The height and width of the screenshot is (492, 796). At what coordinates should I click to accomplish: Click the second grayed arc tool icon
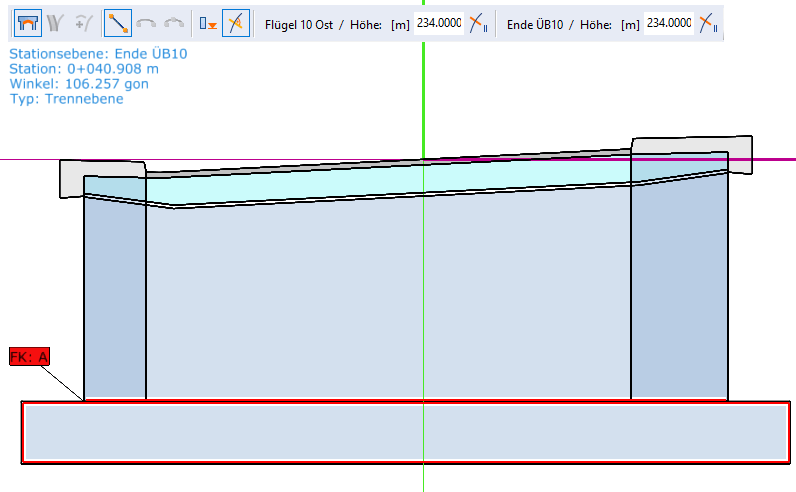point(174,23)
